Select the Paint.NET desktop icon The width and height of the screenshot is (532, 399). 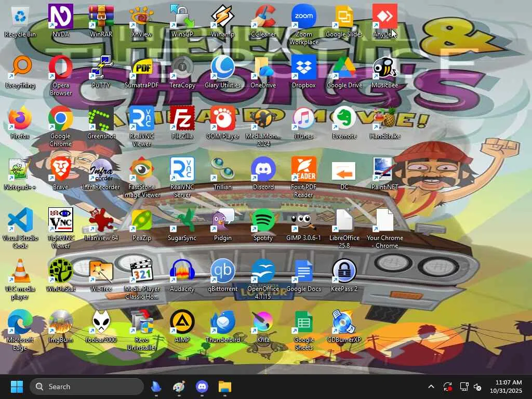(x=385, y=169)
